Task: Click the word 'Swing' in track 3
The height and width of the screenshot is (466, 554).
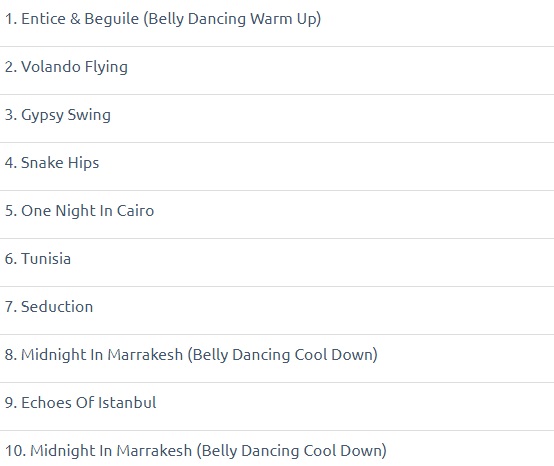Action: click(89, 116)
